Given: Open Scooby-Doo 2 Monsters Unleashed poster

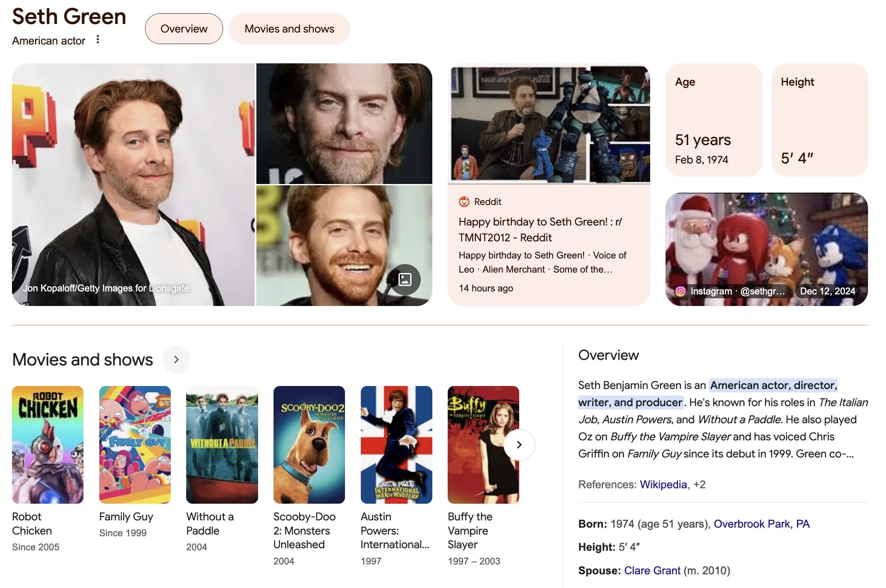Looking at the screenshot, I should tap(309, 445).
